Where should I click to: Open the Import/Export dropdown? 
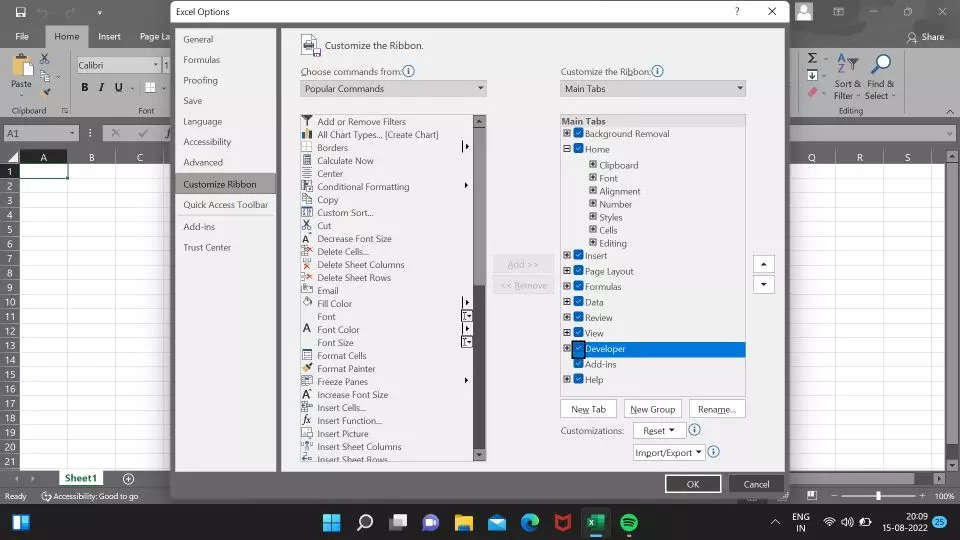tap(669, 452)
